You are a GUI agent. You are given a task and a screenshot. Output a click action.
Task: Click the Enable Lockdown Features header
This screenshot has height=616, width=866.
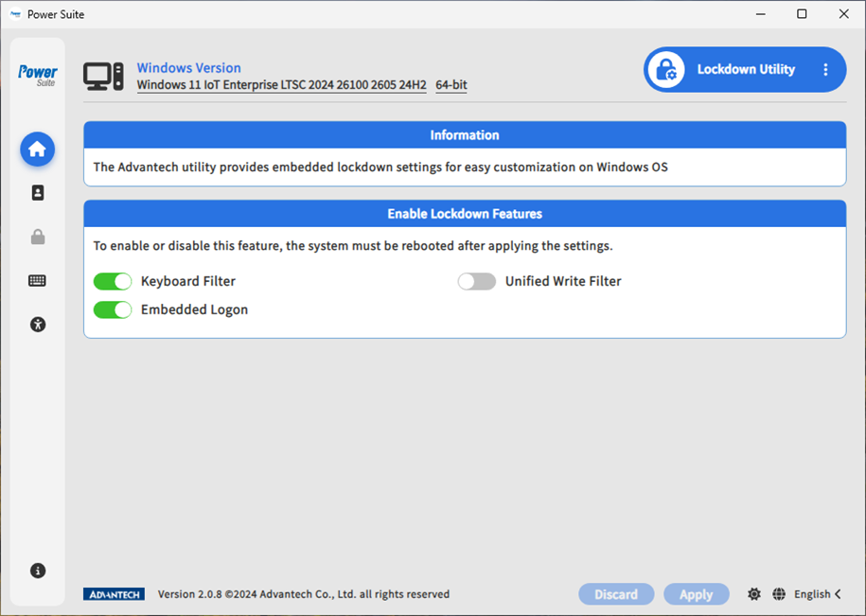tap(464, 214)
